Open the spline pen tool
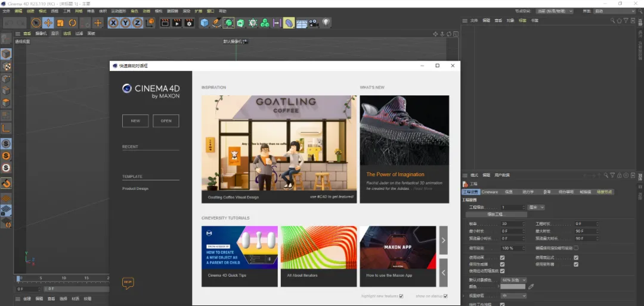644x306 pixels. (x=216, y=23)
